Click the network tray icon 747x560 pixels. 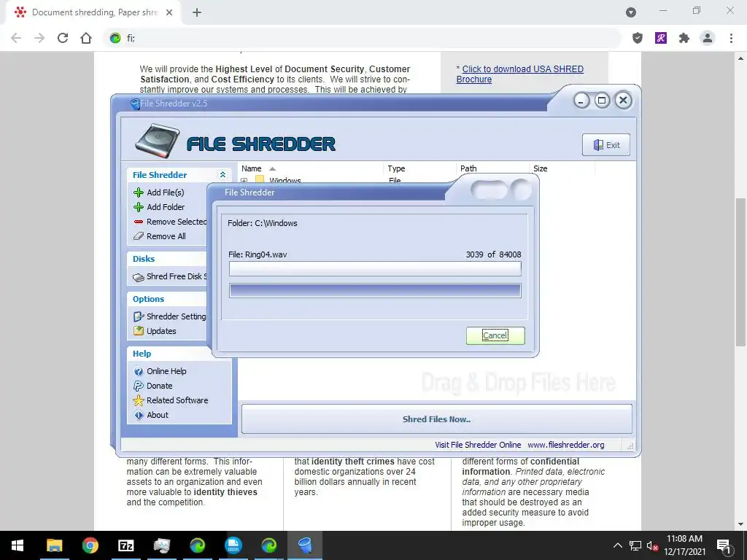click(x=635, y=546)
